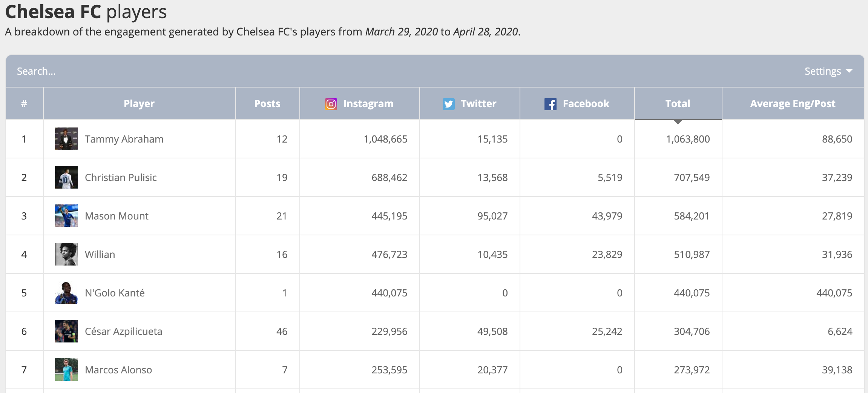Toggle sort order on the Player column
The height and width of the screenshot is (393, 868).
[x=139, y=103]
